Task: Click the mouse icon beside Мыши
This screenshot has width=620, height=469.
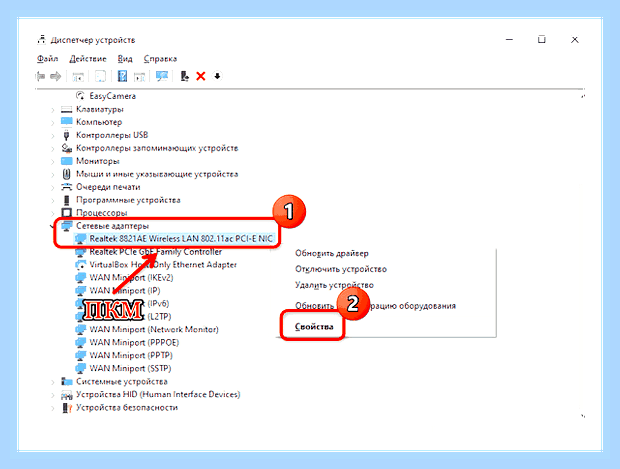Action: coord(66,174)
